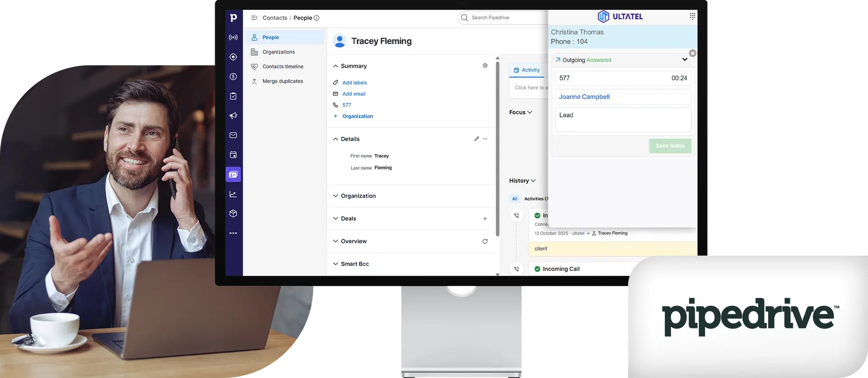Open the Deals dollar icon in sidebar
The width and height of the screenshot is (868, 378).
click(233, 77)
